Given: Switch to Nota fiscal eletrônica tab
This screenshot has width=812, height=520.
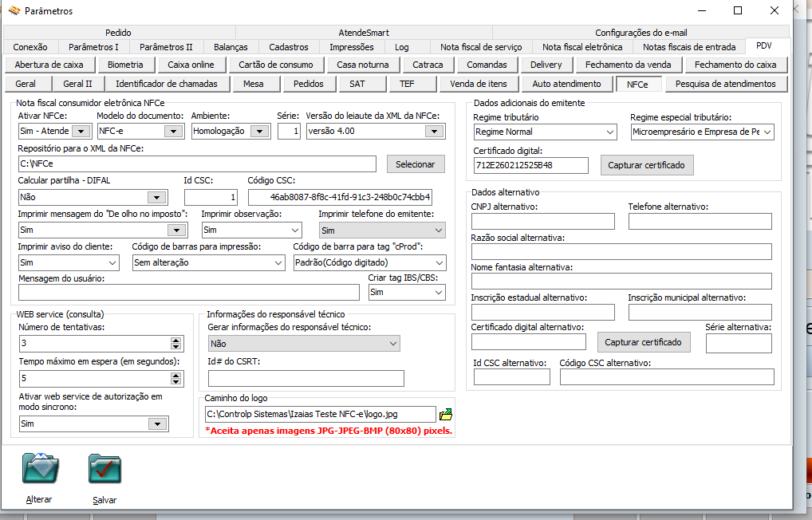Looking at the screenshot, I should pos(582,47).
